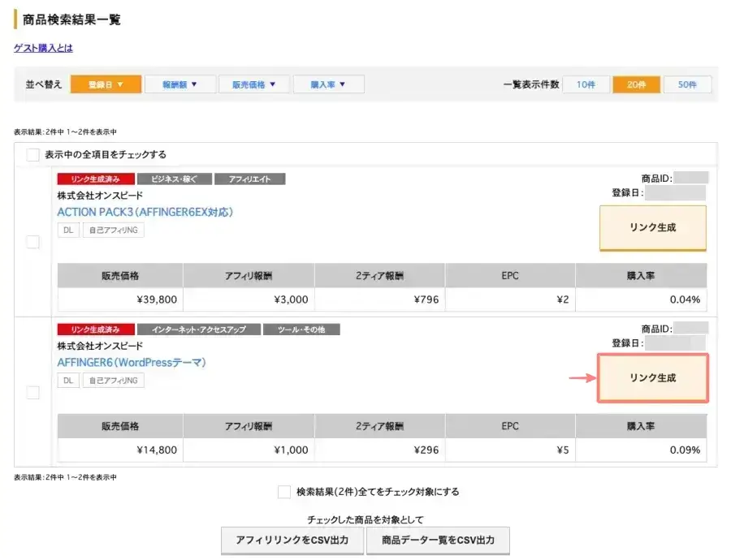Viewport: 731px width, 560px height.
Task: Click the アフィリエイト category tag
Action: [x=250, y=179]
